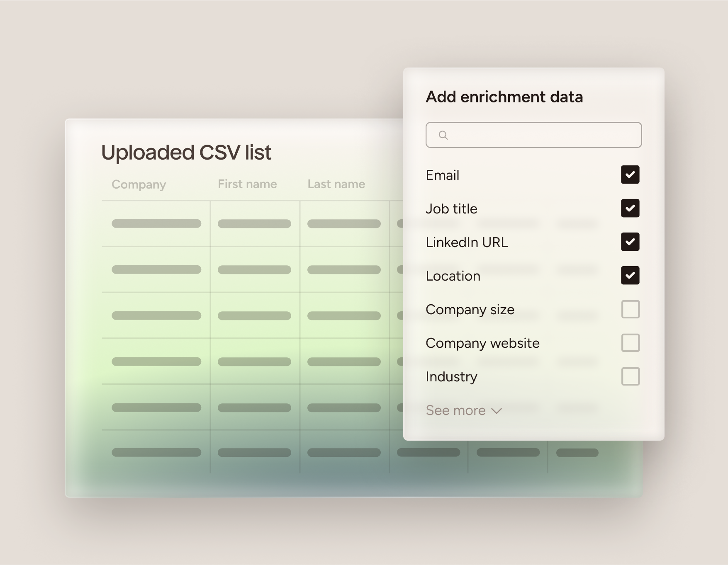Screen dimensions: 728x565
Task: Click the Email option label
Action: (442, 175)
